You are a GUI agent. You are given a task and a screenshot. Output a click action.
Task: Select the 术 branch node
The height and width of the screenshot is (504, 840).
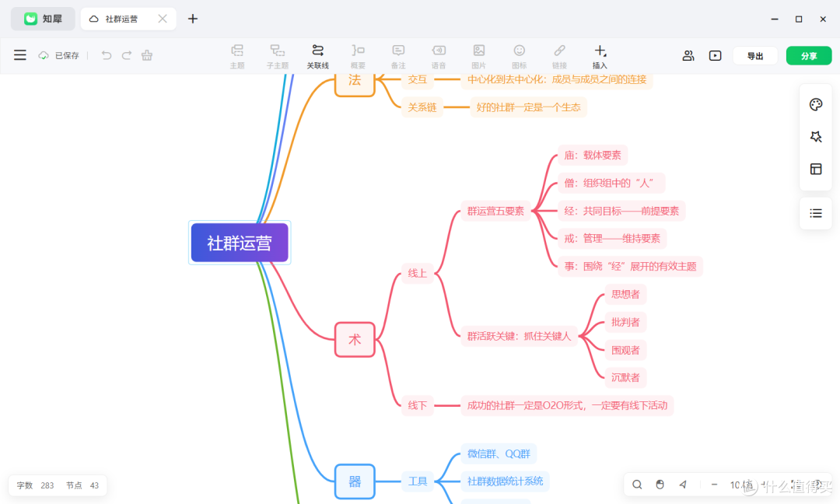(x=355, y=340)
